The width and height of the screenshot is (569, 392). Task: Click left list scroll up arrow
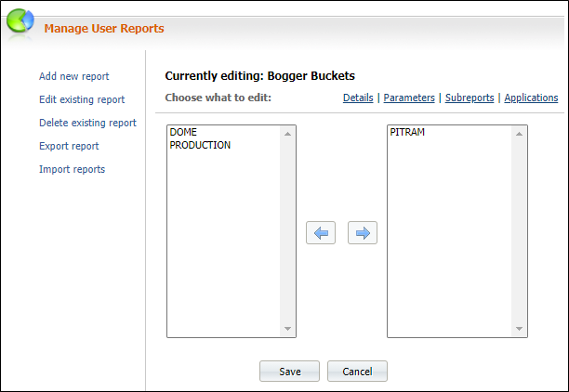tap(288, 134)
